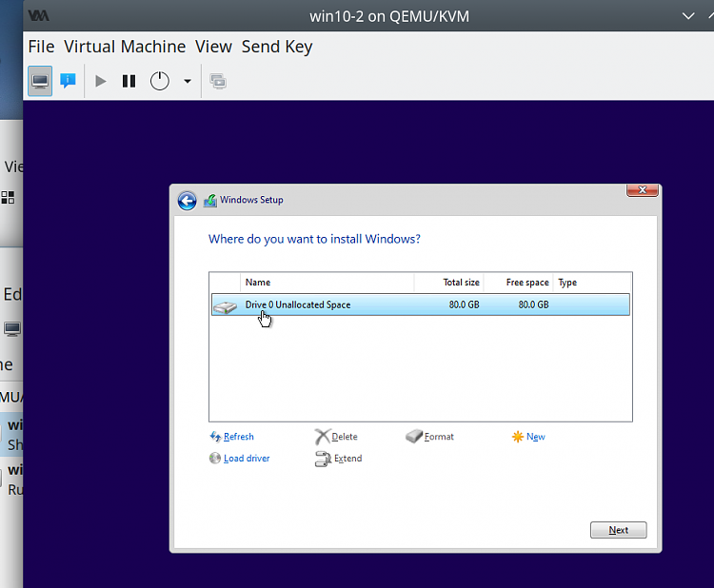Click the Next button
This screenshot has height=588, width=714.
(x=619, y=530)
